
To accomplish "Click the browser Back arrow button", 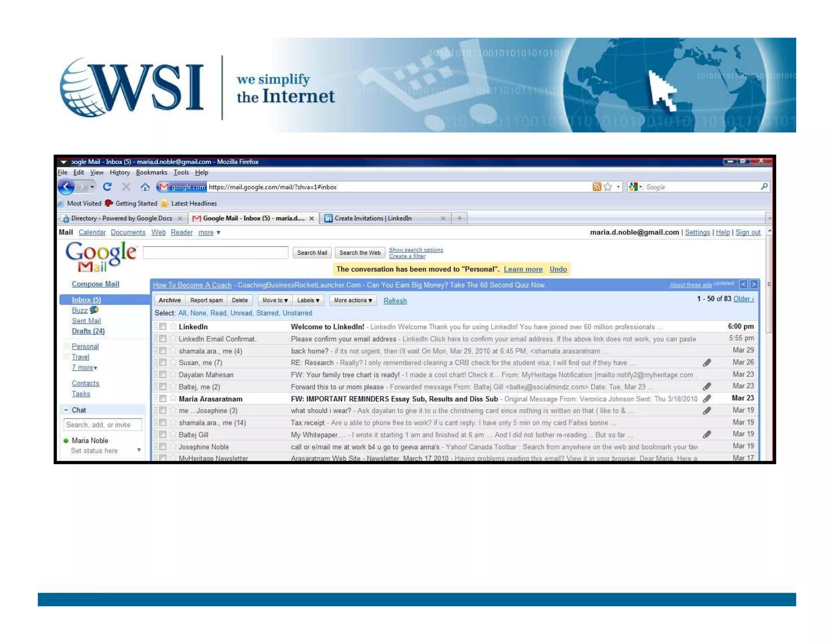I will point(66,187).
